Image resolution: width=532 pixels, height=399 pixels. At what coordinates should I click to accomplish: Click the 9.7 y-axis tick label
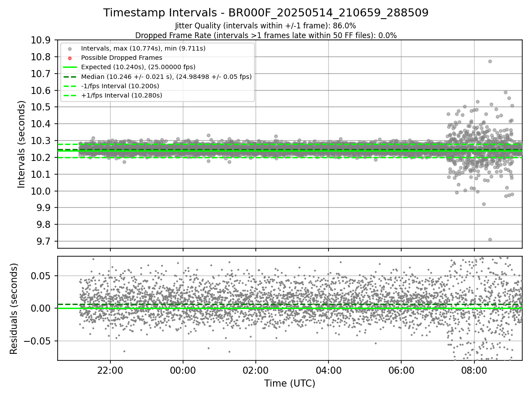[43, 242]
